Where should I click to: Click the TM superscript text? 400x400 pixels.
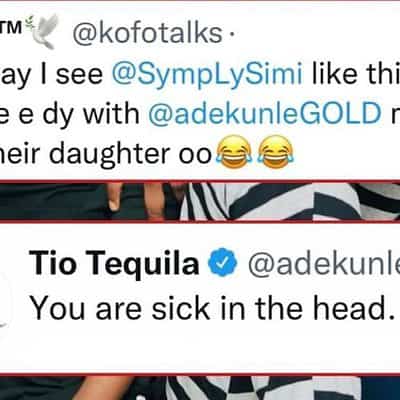12,27
